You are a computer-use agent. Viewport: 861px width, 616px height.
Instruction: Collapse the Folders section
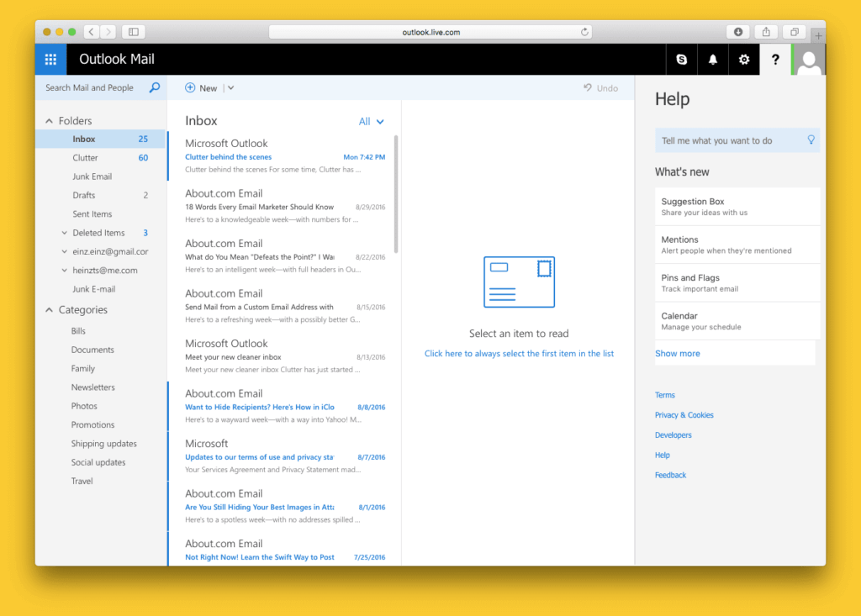49,121
